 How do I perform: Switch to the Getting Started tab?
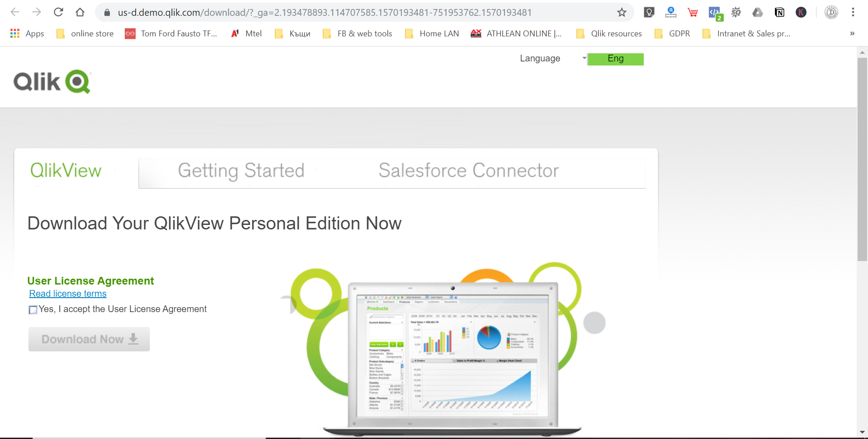[x=241, y=171]
